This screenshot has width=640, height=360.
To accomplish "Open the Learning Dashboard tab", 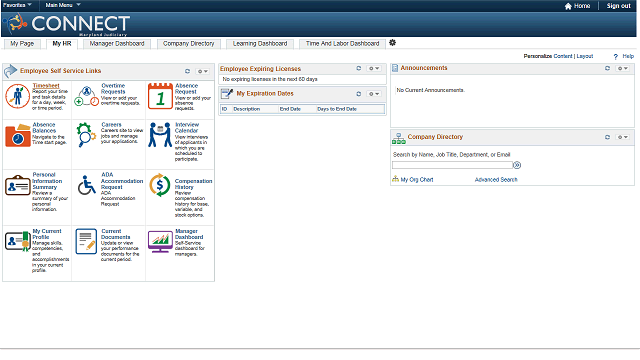I will 260,44.
